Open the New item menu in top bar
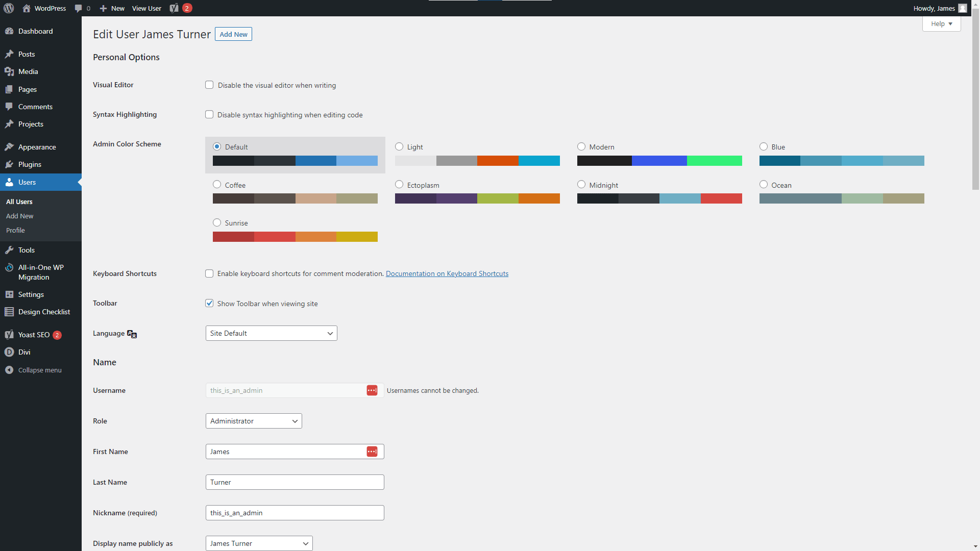Image resolution: width=980 pixels, height=551 pixels. pos(112,8)
